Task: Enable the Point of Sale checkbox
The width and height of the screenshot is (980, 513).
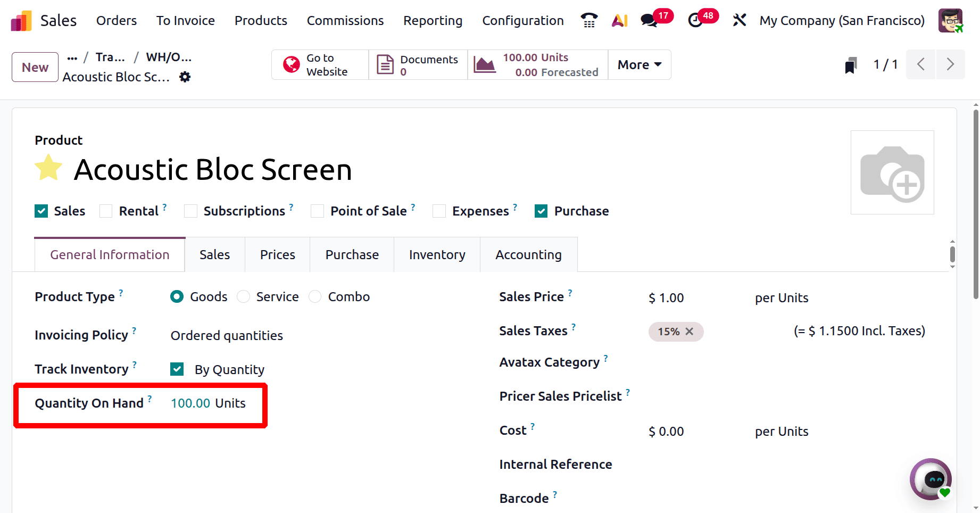Action: (x=318, y=211)
